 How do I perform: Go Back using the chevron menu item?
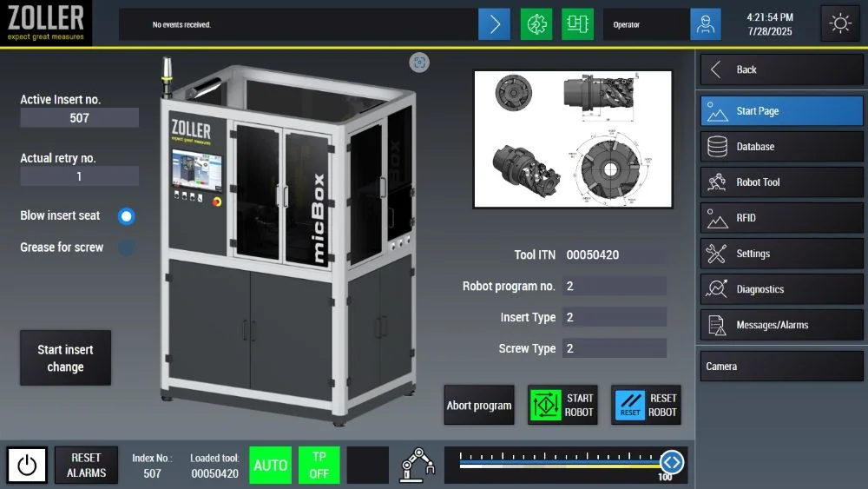(x=781, y=69)
